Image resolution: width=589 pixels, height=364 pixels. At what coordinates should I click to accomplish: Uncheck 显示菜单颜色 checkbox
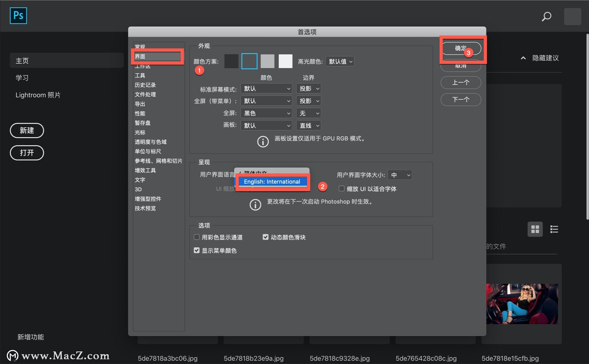(197, 250)
